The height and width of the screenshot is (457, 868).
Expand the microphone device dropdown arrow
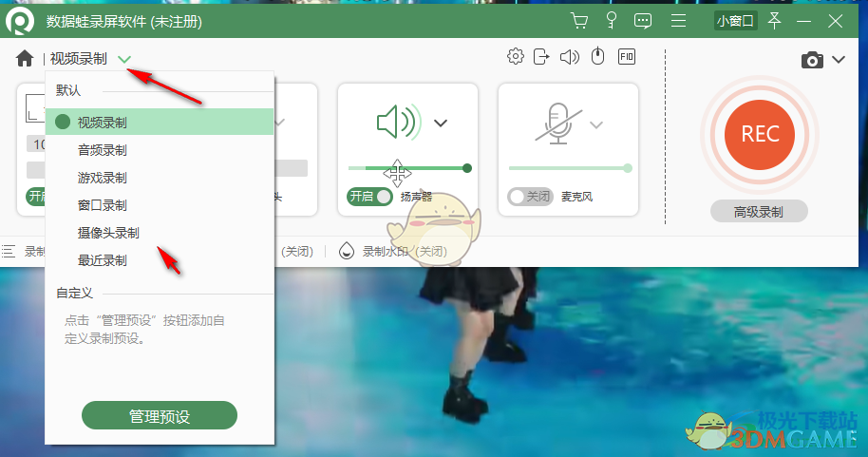point(596,124)
